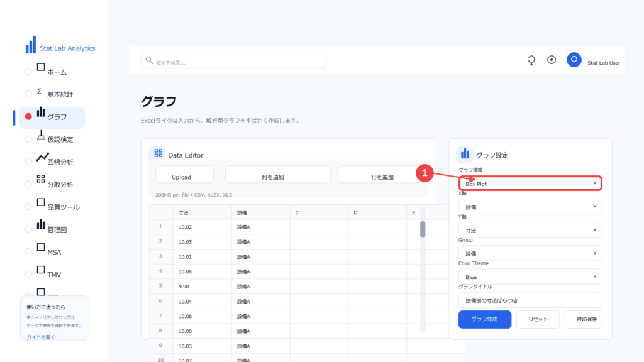Open 品質ツール in the sidebar menu
This screenshot has width=644, height=362.
[64, 207]
